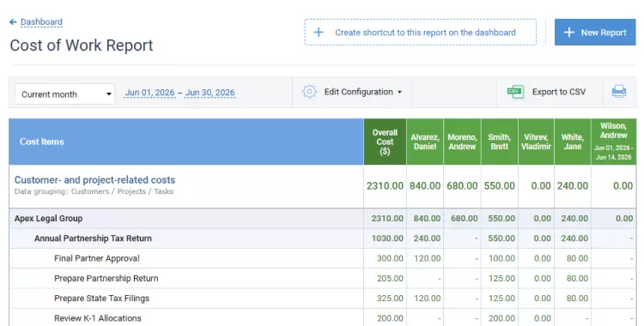The image size is (644, 326).
Task: Click the New Report button
Action: 595,32
